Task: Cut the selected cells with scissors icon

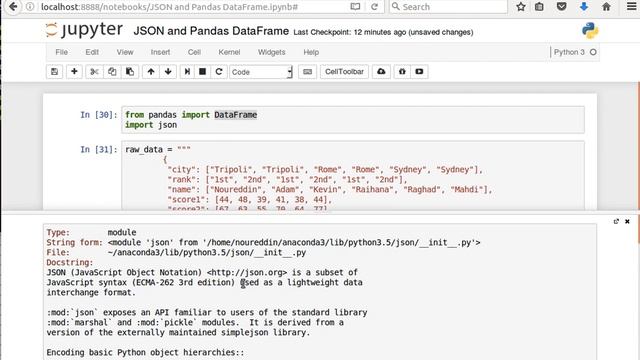Action: (x=94, y=72)
